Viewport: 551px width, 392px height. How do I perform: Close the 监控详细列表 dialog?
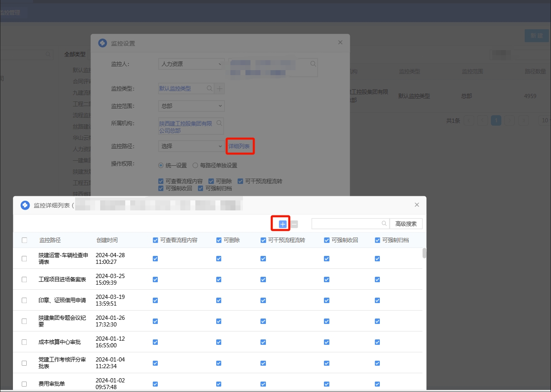tap(417, 205)
